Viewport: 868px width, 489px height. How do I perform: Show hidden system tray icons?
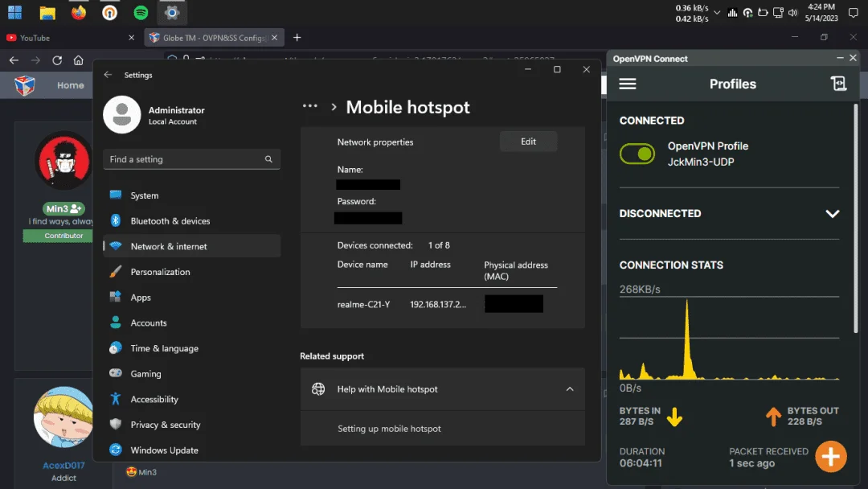tap(717, 13)
